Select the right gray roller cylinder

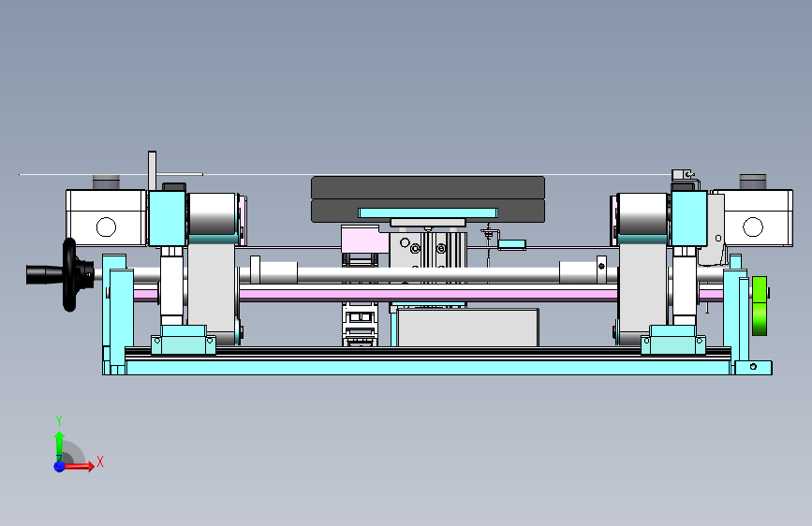[x=642, y=214]
